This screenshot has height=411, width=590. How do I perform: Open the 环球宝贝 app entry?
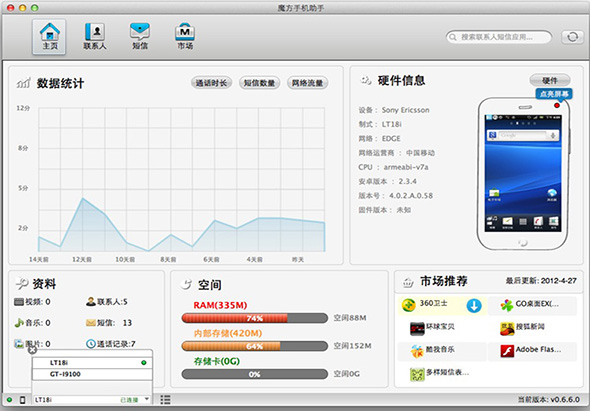pos(442,327)
